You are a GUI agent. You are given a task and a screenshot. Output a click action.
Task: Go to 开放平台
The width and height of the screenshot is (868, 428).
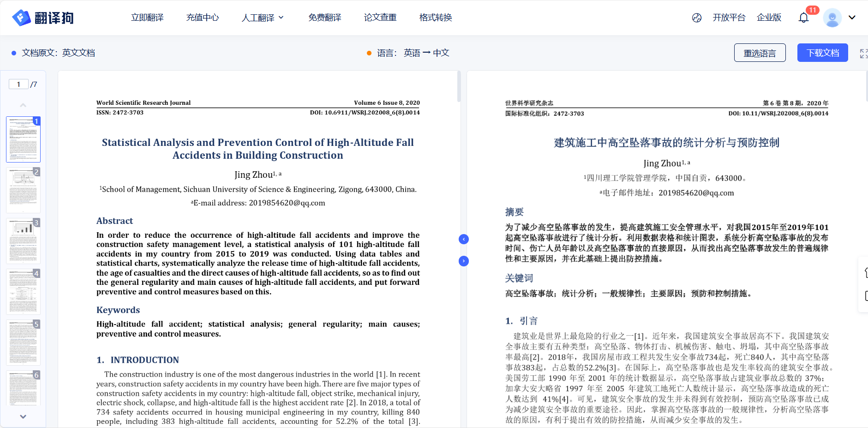click(x=729, y=18)
